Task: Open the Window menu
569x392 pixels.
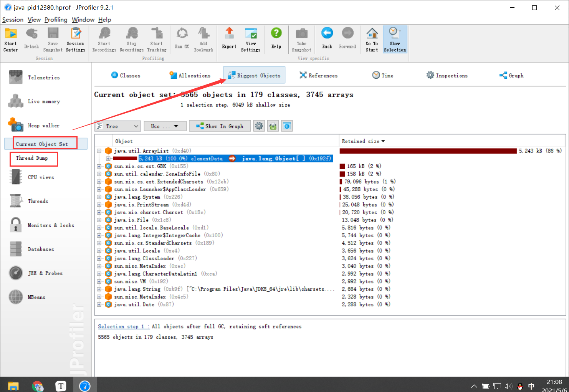Action: tap(83, 20)
